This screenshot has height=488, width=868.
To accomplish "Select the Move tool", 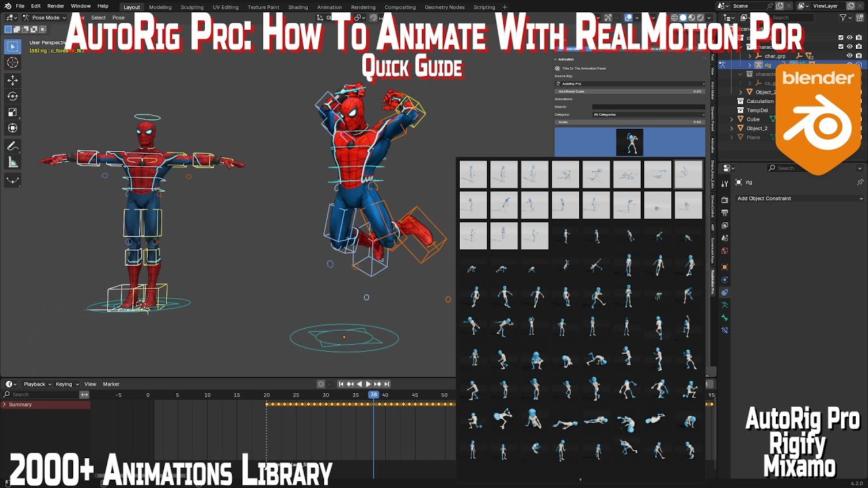I will (x=12, y=80).
